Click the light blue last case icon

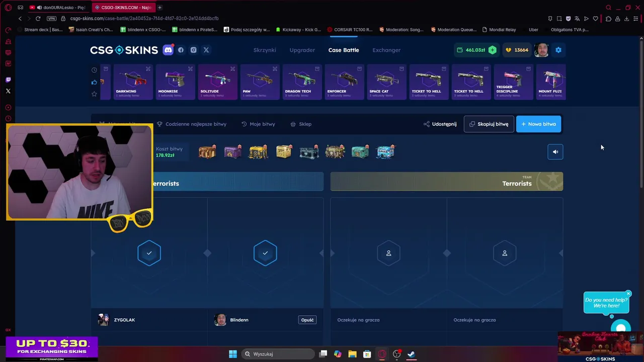(x=386, y=151)
